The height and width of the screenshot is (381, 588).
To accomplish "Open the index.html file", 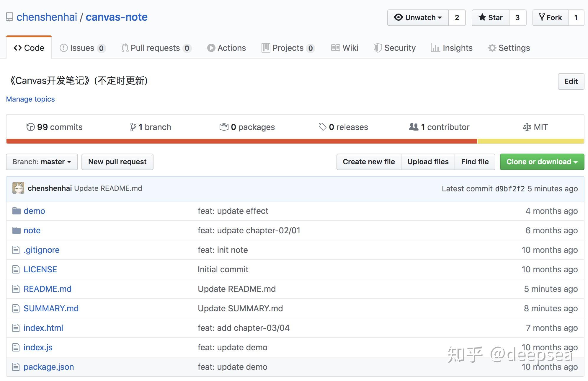I will click(43, 328).
